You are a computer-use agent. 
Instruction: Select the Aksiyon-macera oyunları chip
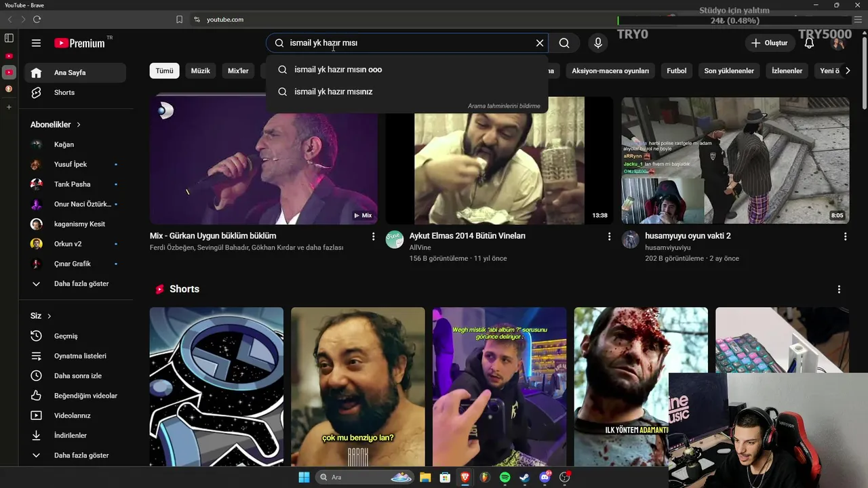(610, 70)
